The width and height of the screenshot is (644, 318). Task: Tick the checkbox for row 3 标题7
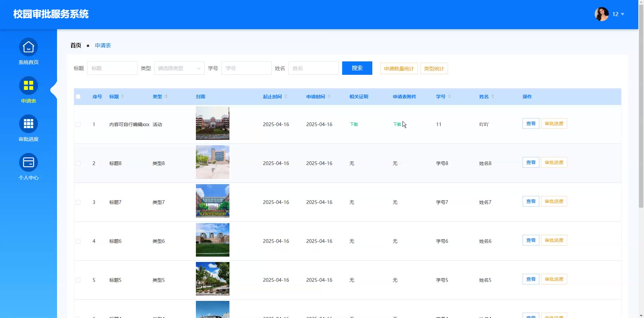[x=78, y=202]
